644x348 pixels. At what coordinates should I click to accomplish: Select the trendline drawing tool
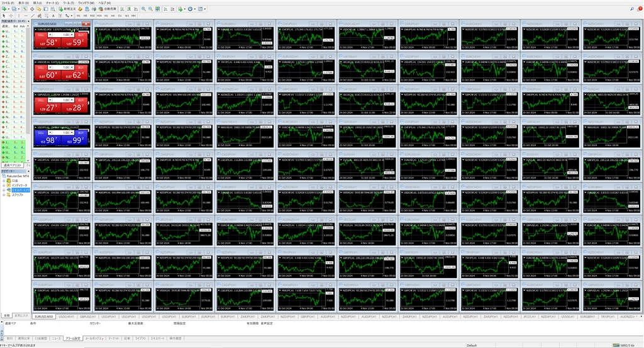(x=33, y=16)
